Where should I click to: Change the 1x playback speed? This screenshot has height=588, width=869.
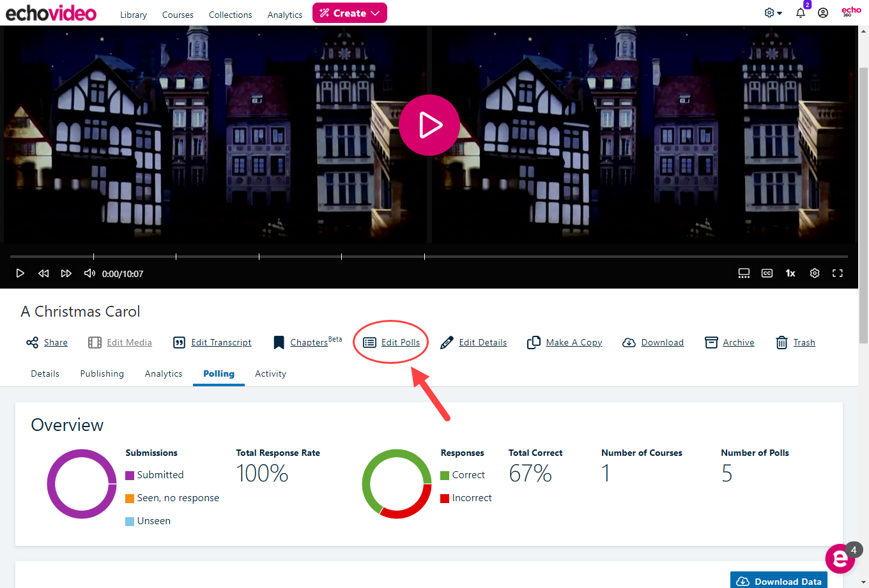pos(790,273)
